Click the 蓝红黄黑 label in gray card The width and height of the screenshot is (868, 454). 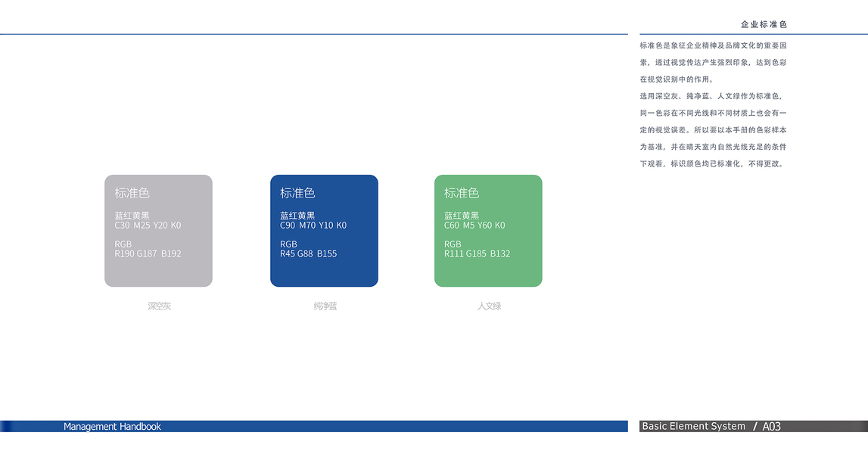[132, 216]
